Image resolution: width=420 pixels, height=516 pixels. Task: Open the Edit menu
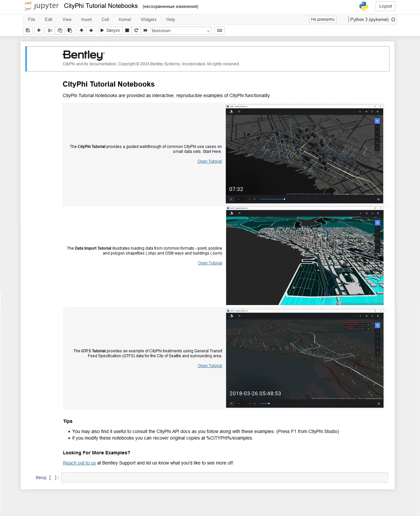(49, 19)
